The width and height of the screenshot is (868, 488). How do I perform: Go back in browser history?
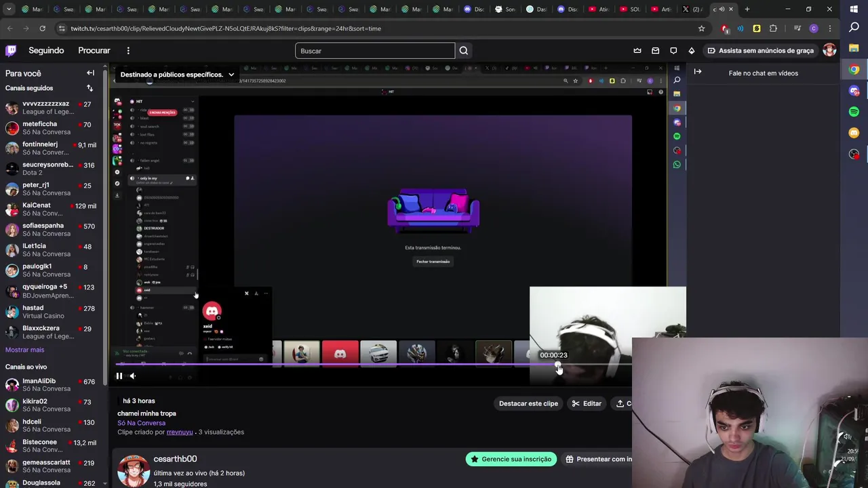(x=9, y=28)
